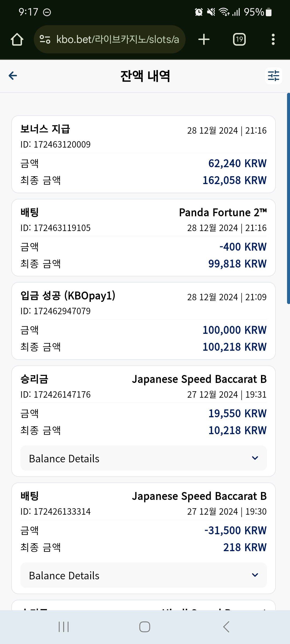
Task: Click the page scrollbar on the right edge
Action: coord(288,199)
